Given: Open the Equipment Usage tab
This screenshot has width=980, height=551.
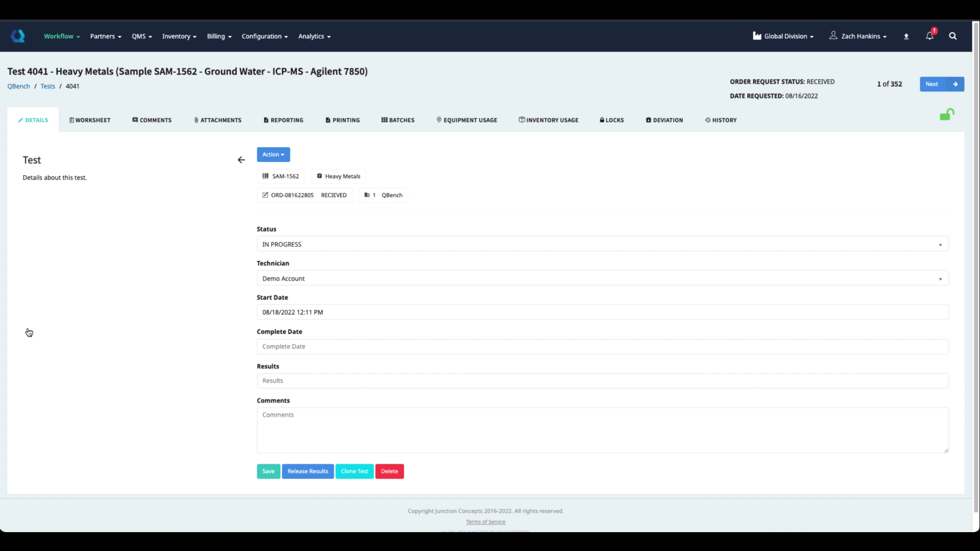Looking at the screenshot, I should coord(467,120).
